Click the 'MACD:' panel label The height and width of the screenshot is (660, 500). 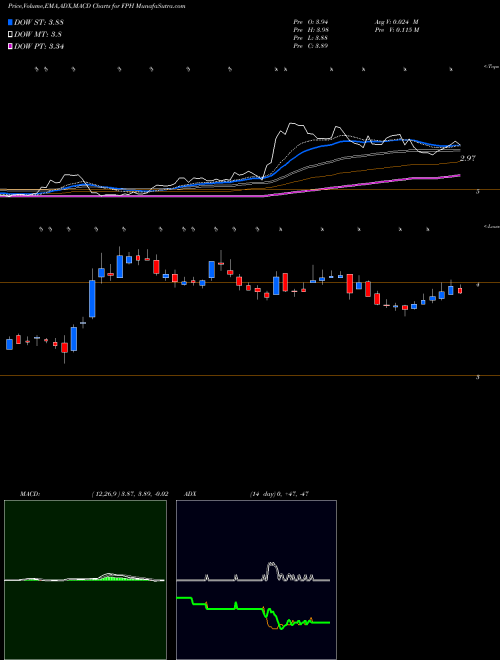point(30,494)
